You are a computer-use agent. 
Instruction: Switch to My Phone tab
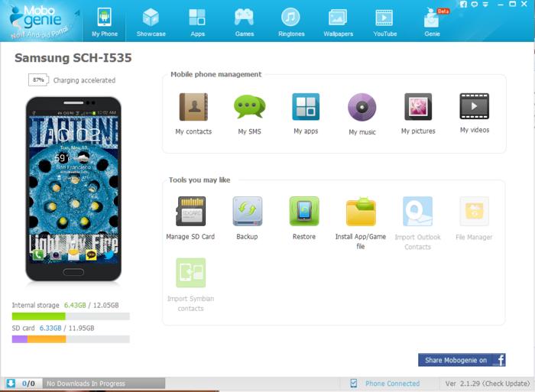pyautogui.click(x=105, y=22)
